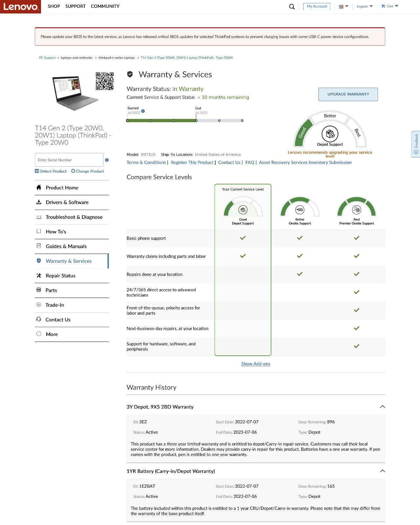Image resolution: width=420 pixels, height=525 pixels.
Task: Open Terms & Conditions link
Action: click(x=146, y=162)
